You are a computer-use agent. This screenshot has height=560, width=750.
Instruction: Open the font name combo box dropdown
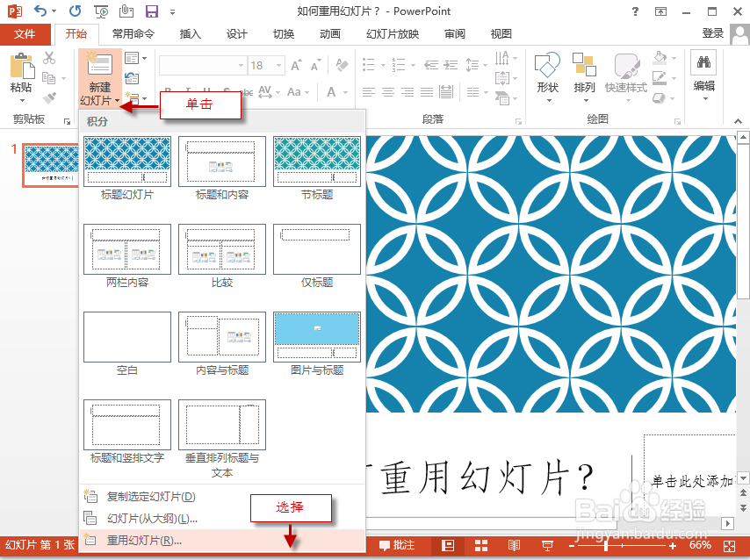click(x=241, y=66)
